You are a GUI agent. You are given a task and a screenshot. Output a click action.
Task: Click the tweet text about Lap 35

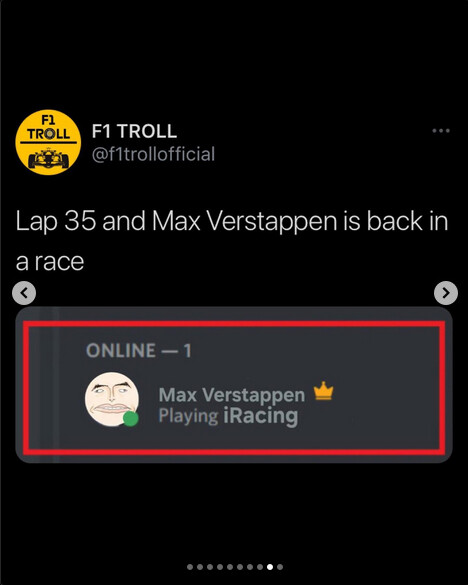232,241
